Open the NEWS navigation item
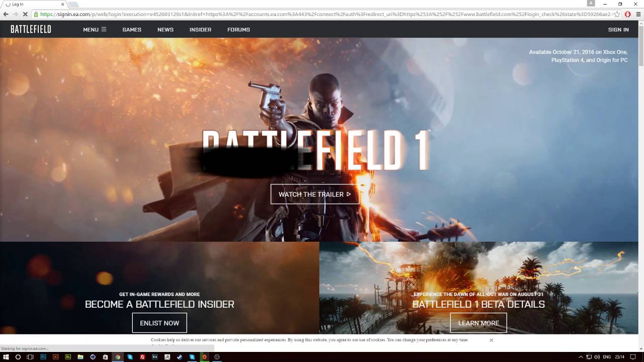Screen dimensions: 644x362 click(x=166, y=30)
